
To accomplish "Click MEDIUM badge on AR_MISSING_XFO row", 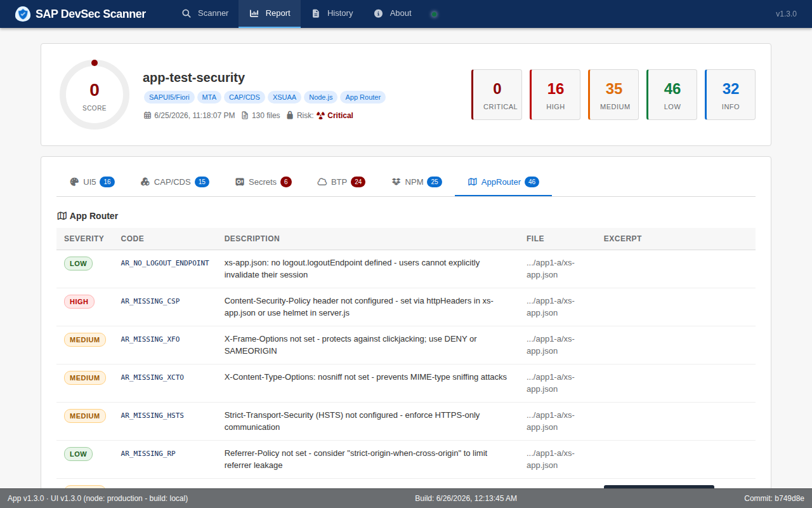I will (85, 339).
